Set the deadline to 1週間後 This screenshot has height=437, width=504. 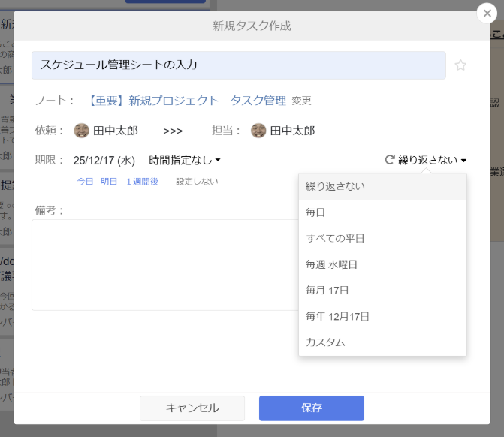[143, 182]
